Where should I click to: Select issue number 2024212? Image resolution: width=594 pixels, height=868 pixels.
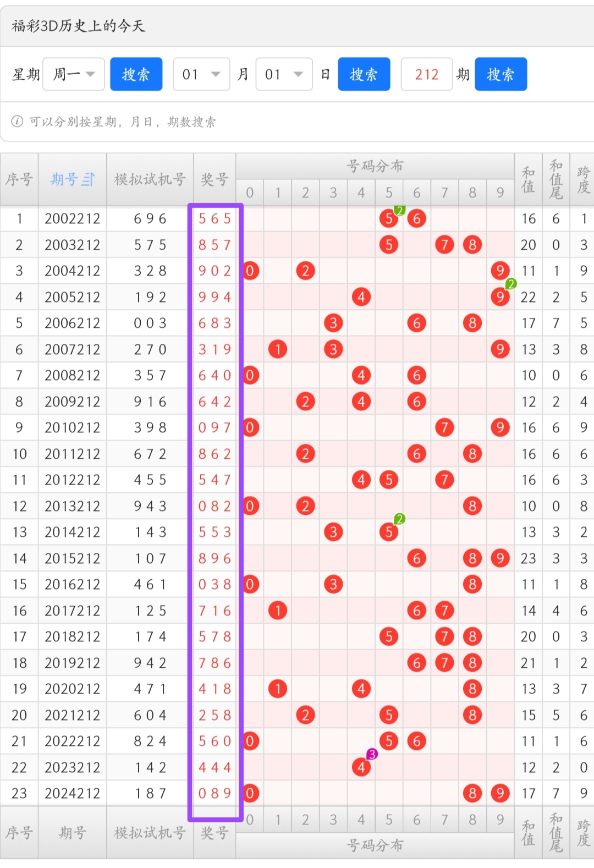[x=73, y=794]
